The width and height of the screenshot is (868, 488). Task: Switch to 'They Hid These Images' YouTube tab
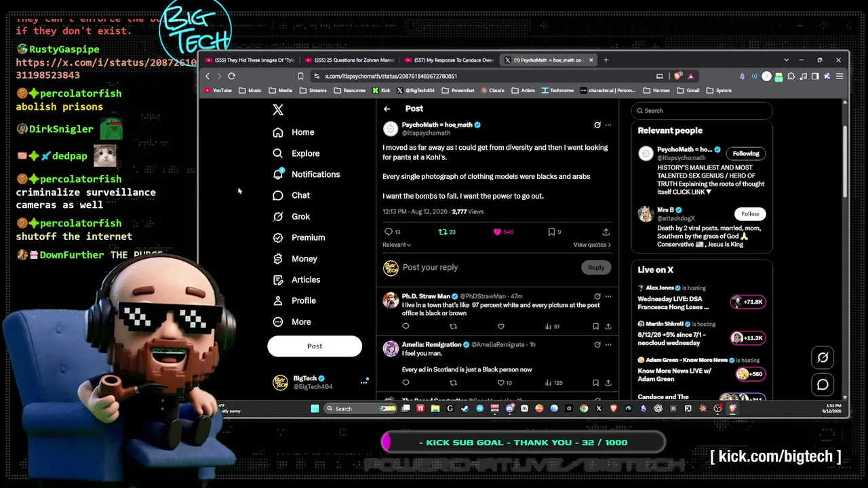click(250, 60)
